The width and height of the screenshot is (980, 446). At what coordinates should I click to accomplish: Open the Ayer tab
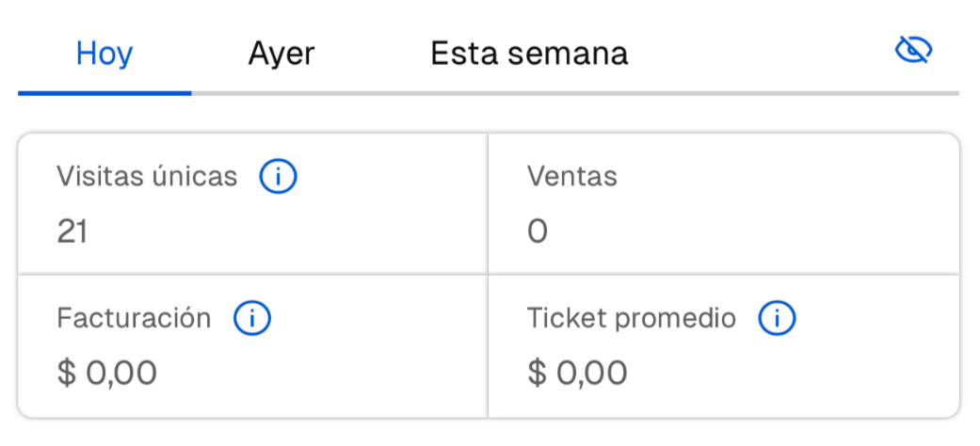point(281,53)
